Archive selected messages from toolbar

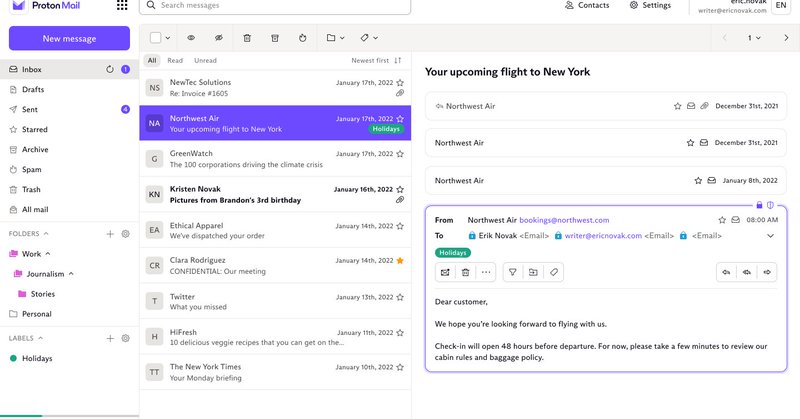274,38
